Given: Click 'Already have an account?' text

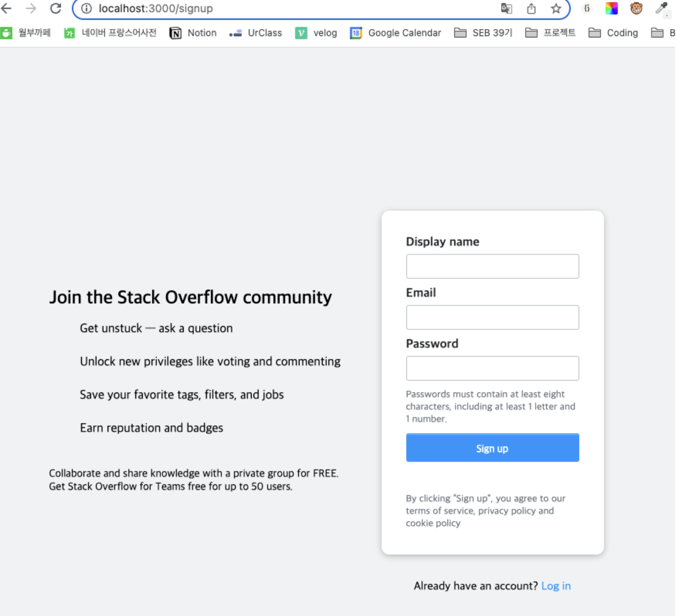Looking at the screenshot, I should coord(476,586).
